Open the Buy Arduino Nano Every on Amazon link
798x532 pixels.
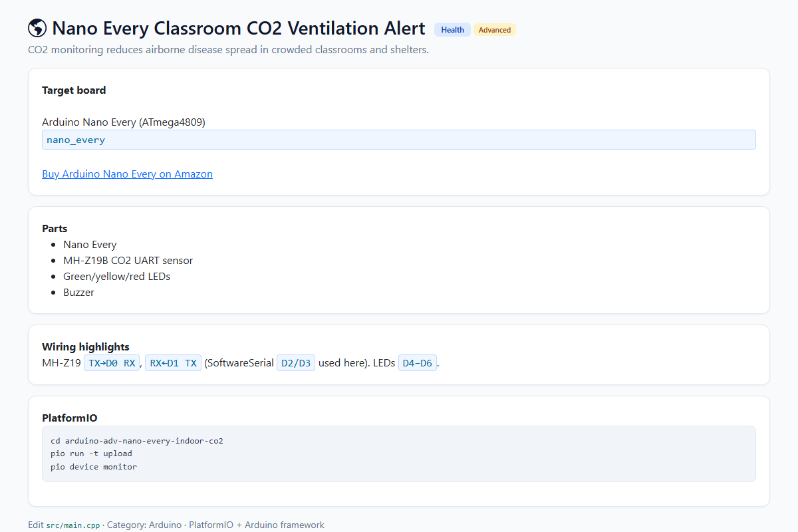[x=127, y=174]
